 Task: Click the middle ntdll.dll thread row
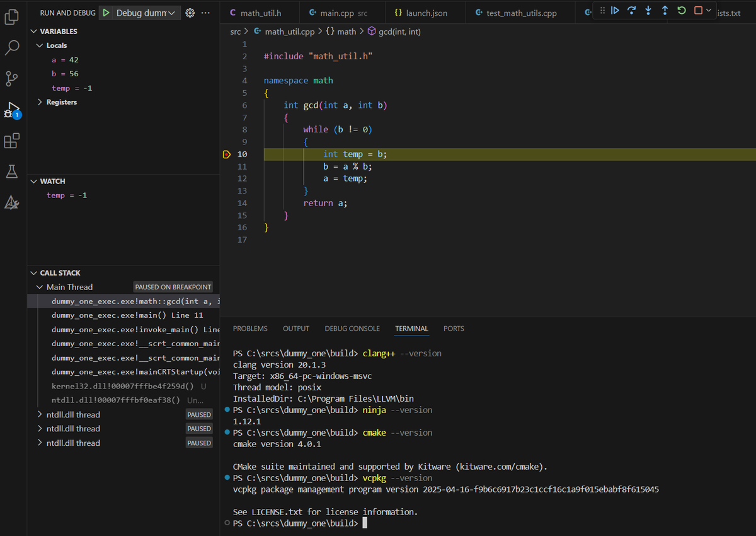pyautogui.click(x=123, y=429)
